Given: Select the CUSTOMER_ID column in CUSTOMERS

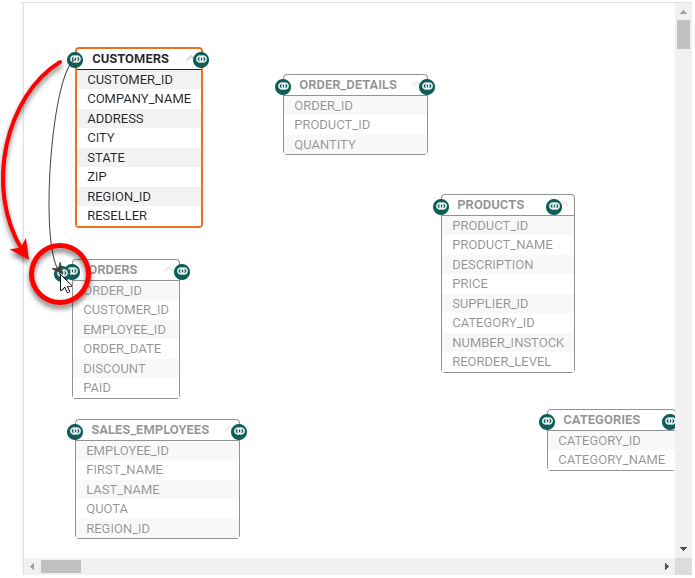Looking at the screenshot, I should pos(130,80).
